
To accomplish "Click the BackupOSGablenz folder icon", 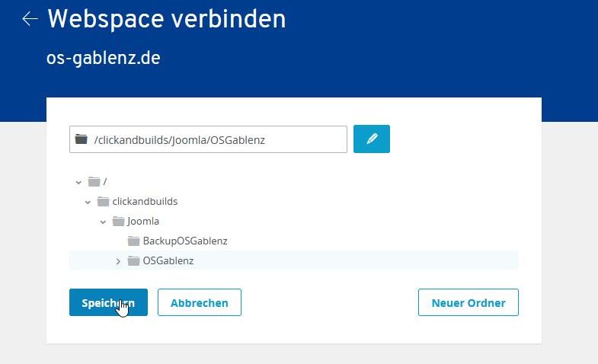I will pyautogui.click(x=134, y=241).
